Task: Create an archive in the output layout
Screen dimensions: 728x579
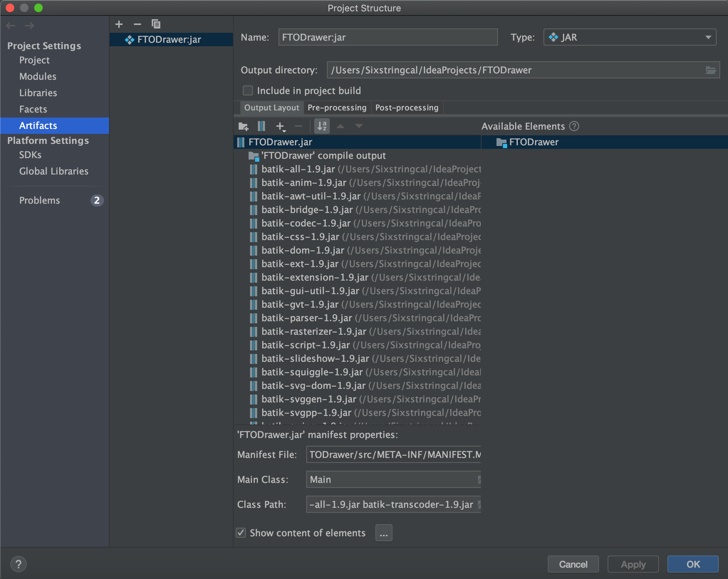Action: [x=261, y=126]
